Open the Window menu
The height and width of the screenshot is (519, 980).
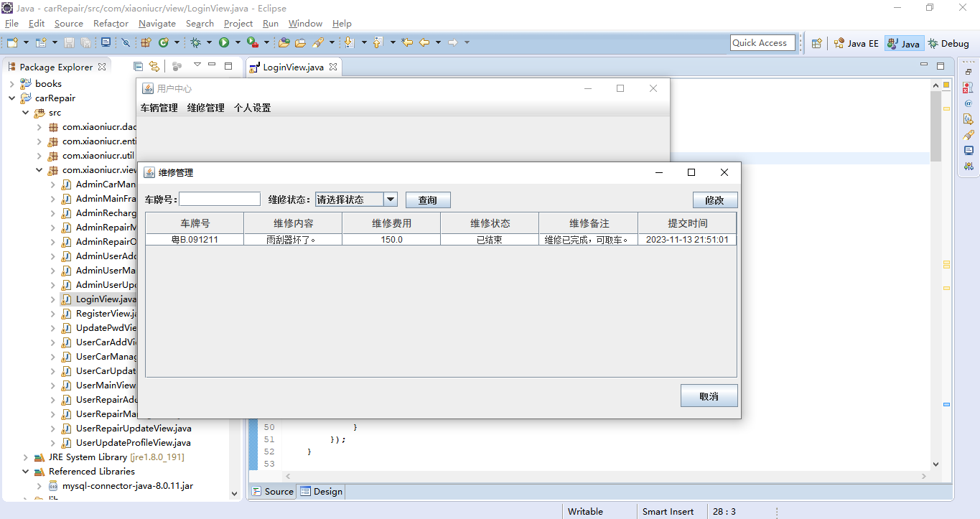305,24
